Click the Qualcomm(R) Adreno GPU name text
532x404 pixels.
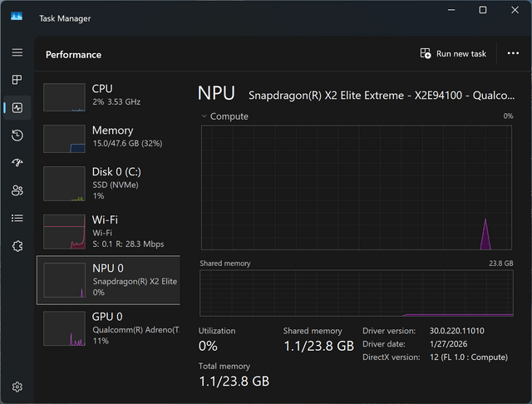(x=136, y=330)
